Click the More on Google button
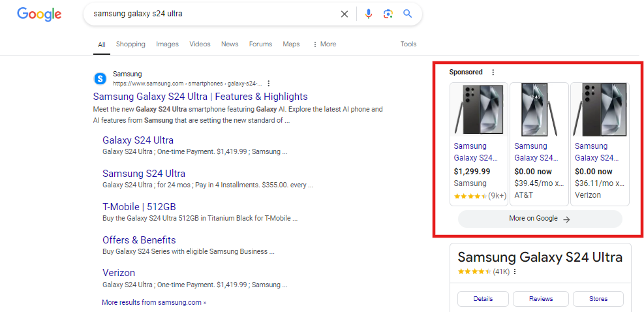Viewport: 644px width, 312px height. (540, 219)
